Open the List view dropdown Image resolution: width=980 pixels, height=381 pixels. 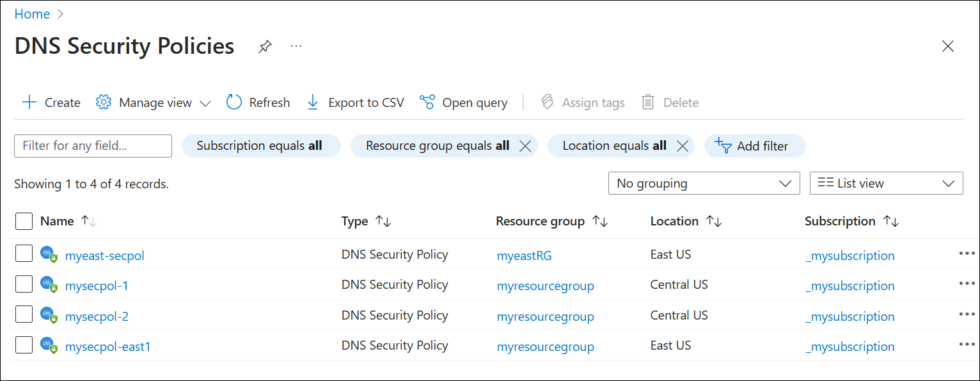pyautogui.click(x=887, y=183)
